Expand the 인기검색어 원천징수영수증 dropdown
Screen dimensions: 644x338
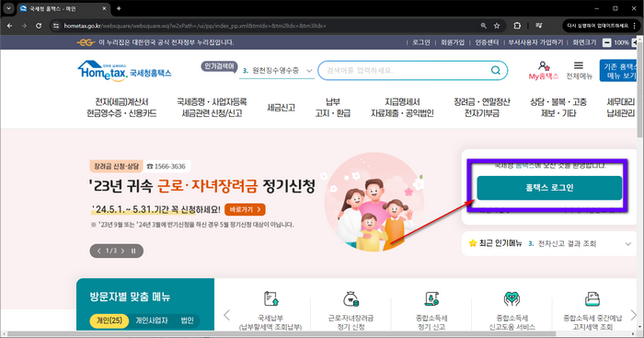[x=309, y=71]
